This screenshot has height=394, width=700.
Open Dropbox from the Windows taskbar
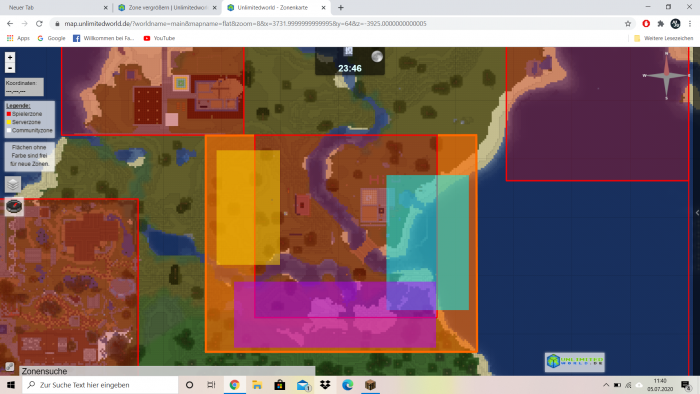point(325,385)
